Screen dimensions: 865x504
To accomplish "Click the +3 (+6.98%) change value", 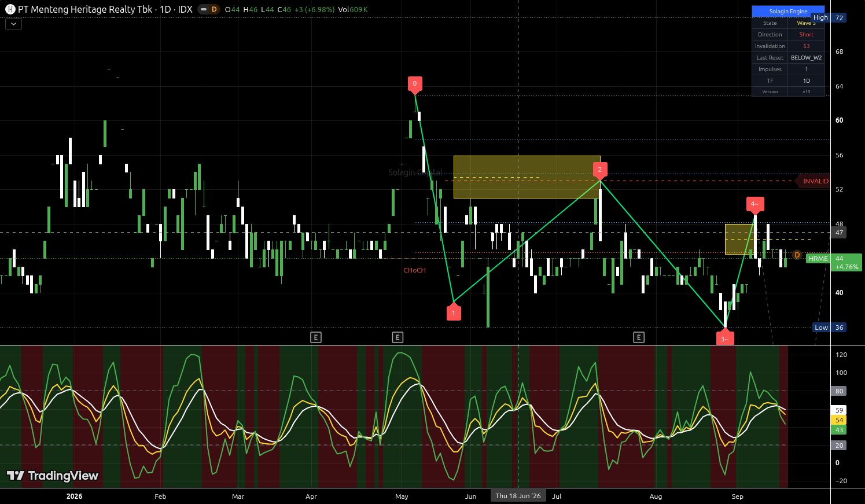I will [x=314, y=9].
